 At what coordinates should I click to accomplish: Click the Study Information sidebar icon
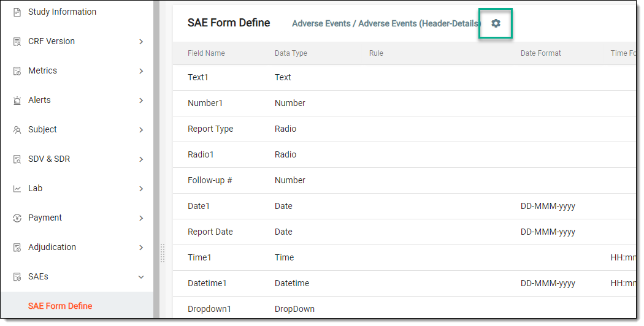(x=17, y=12)
